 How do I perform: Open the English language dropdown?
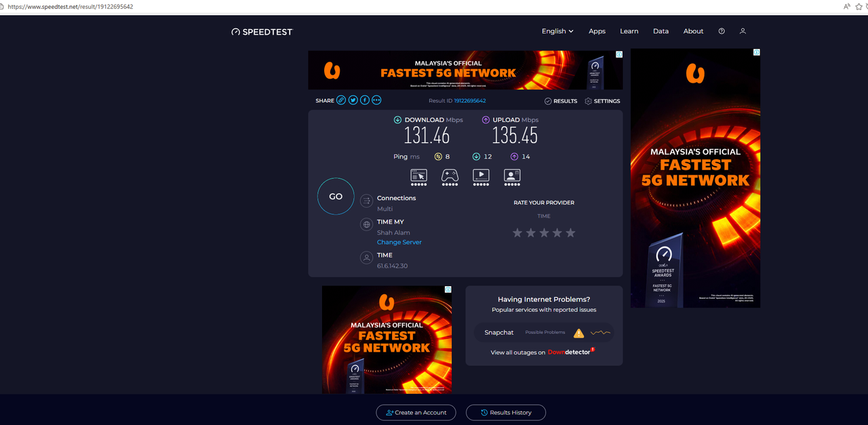tap(557, 31)
